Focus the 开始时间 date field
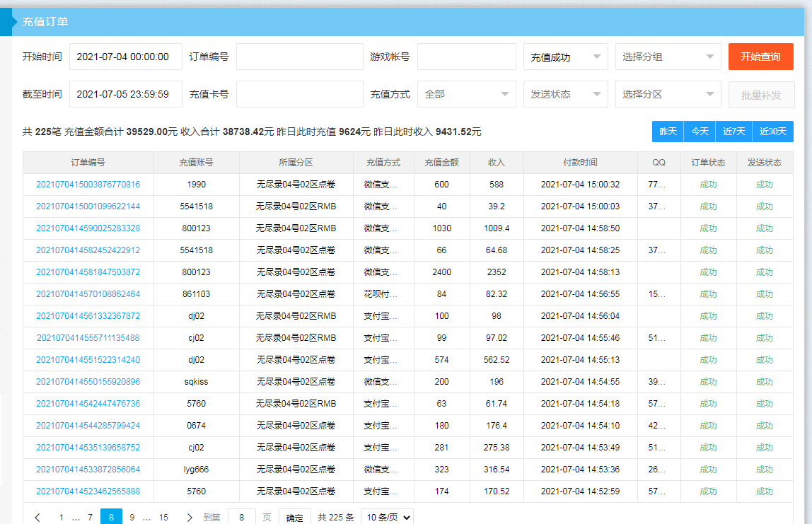 [x=126, y=57]
